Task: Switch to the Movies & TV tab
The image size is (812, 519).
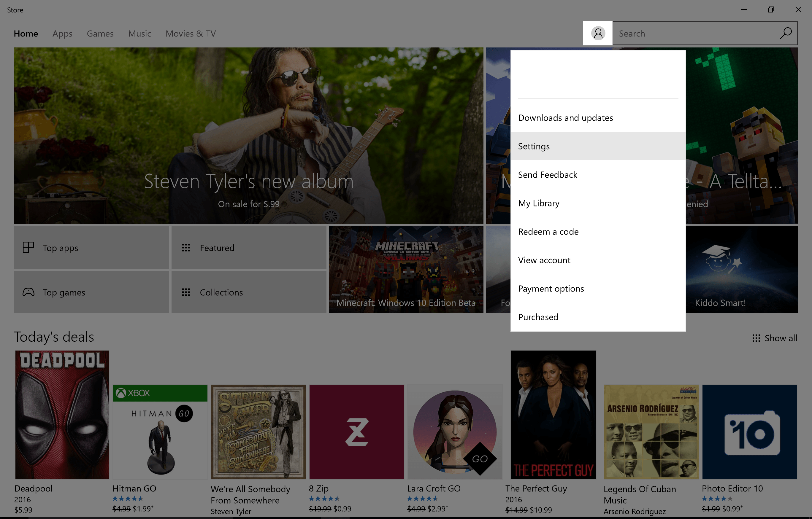Action: click(x=191, y=34)
